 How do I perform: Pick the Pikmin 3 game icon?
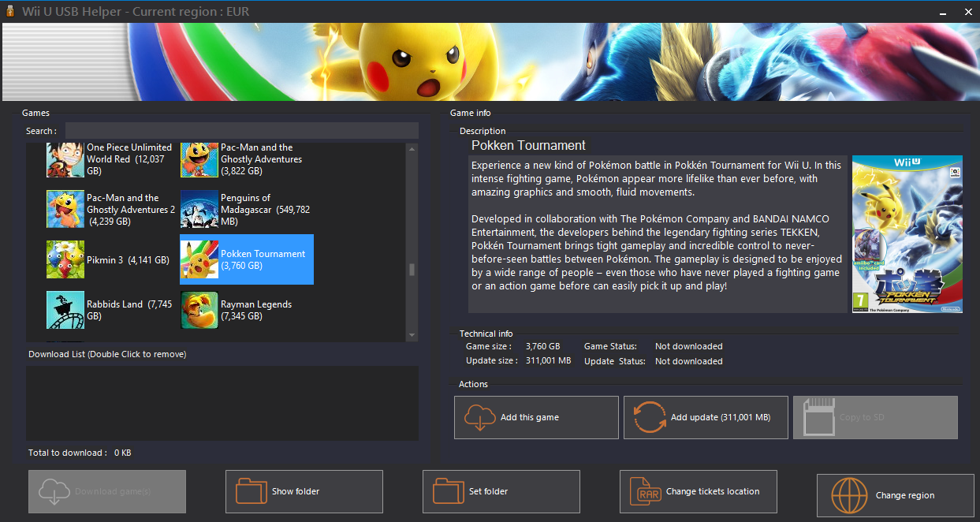pos(65,260)
